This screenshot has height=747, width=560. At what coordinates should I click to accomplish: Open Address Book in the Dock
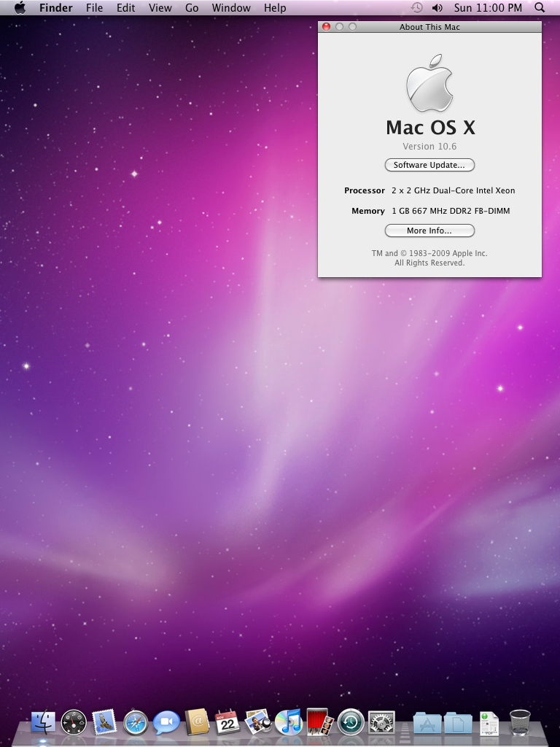tap(197, 722)
